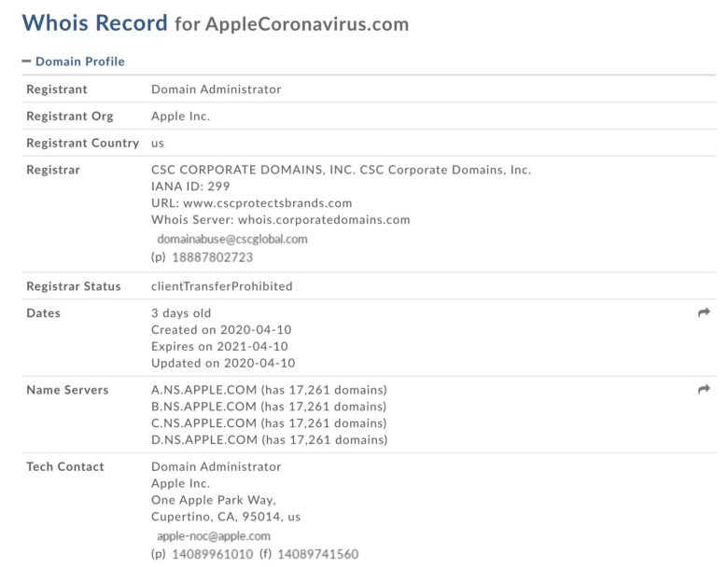728x567 pixels.
Task: Click the Registrant Country label
Action: [83, 143]
